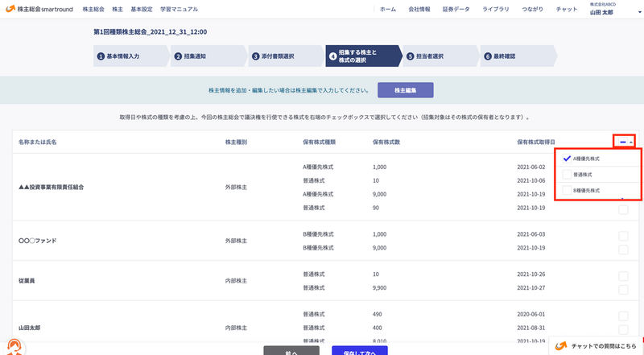Viewport: 644px width, 355px height.
Task: Open チャットでの質問はこちら chat widget
Action: [x=596, y=346]
